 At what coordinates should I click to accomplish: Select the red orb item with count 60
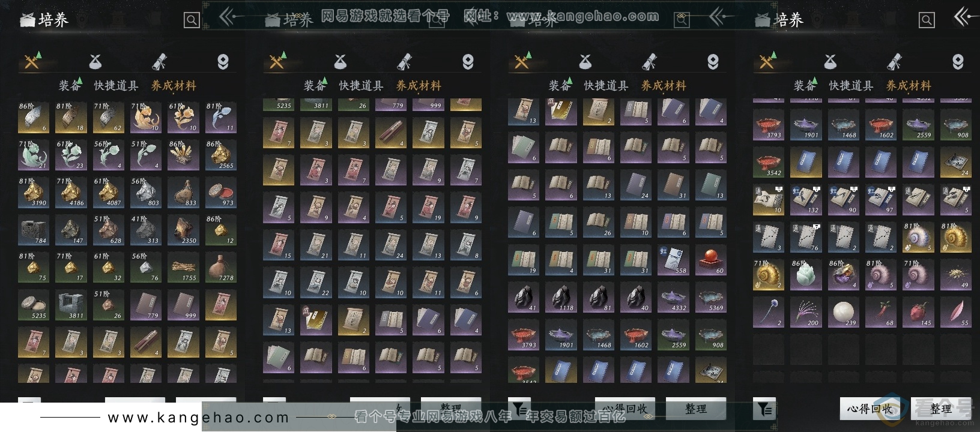(x=711, y=260)
